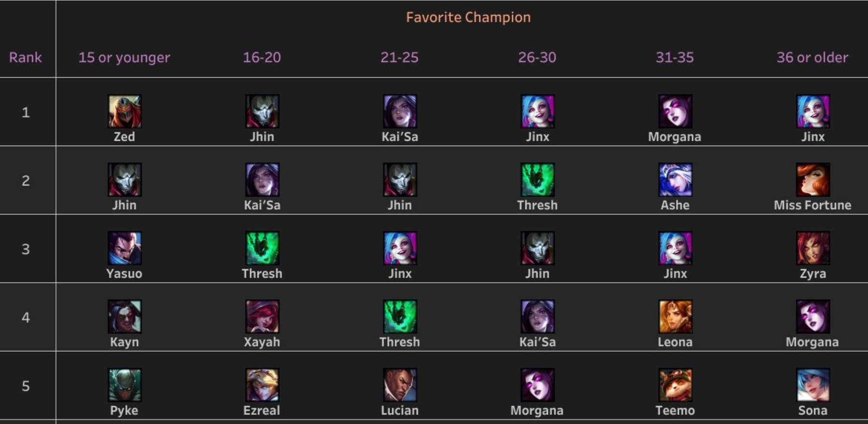Click the Zed champion icon

124,111
